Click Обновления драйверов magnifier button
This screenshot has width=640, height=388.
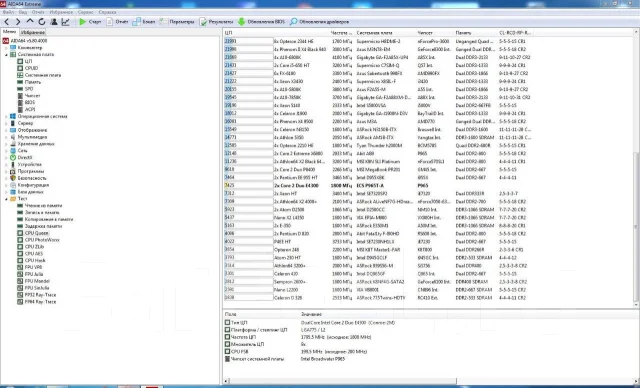tap(319, 22)
